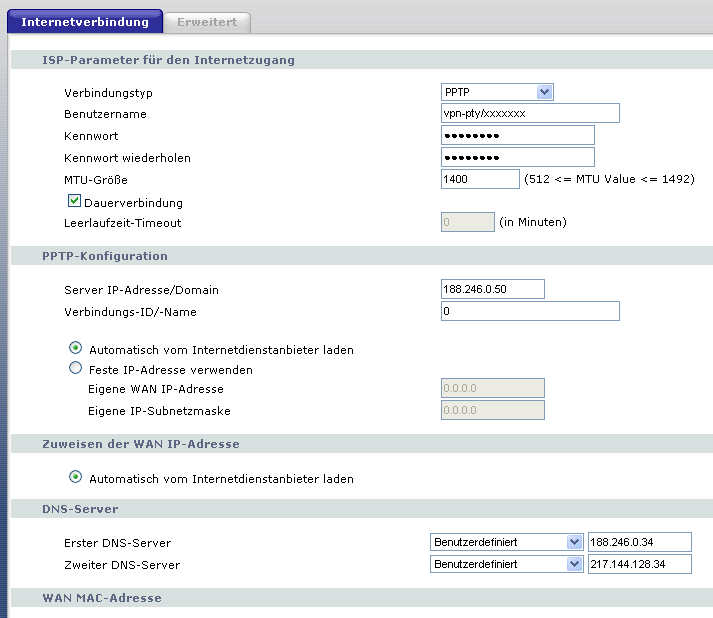Screen dimensions: 713x618
Task: Switch to the Erweitert tab
Action: tap(207, 21)
